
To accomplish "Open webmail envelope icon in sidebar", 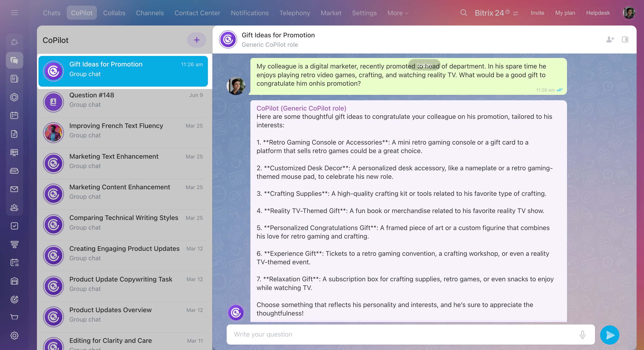I will tap(14, 189).
